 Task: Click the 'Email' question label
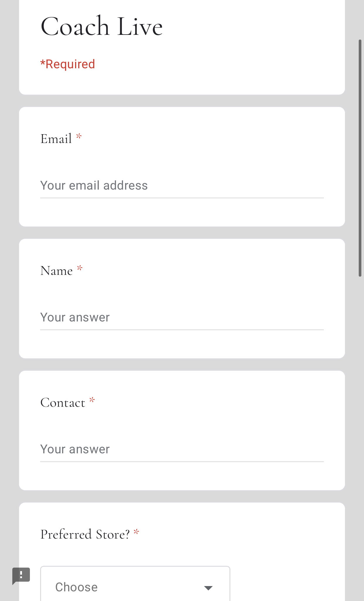(56, 139)
